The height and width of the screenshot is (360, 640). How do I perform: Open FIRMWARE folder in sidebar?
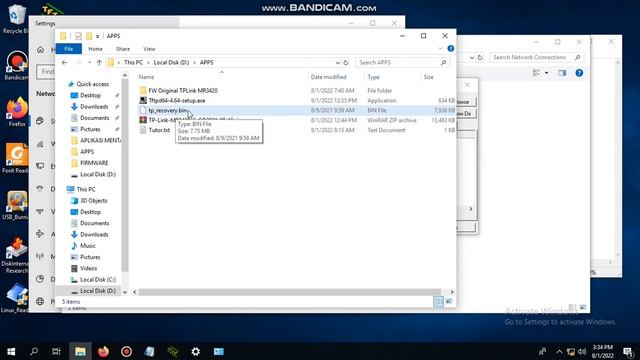click(x=94, y=162)
